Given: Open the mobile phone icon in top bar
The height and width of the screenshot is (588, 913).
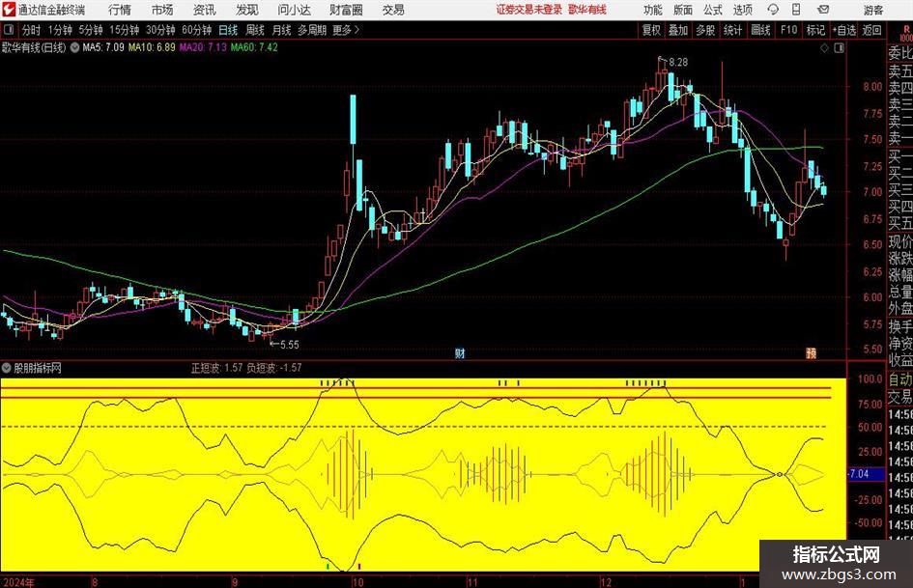Looking at the screenshot, I should tap(796, 10).
